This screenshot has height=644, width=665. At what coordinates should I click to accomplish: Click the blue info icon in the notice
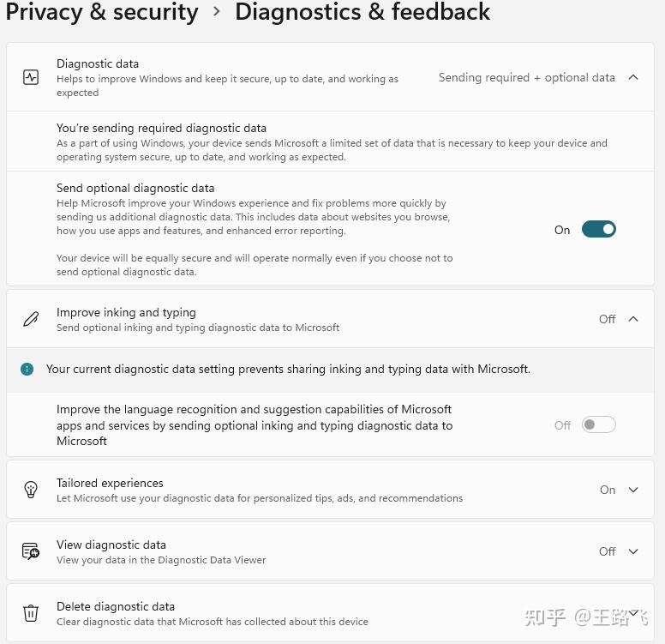pyautogui.click(x=27, y=369)
